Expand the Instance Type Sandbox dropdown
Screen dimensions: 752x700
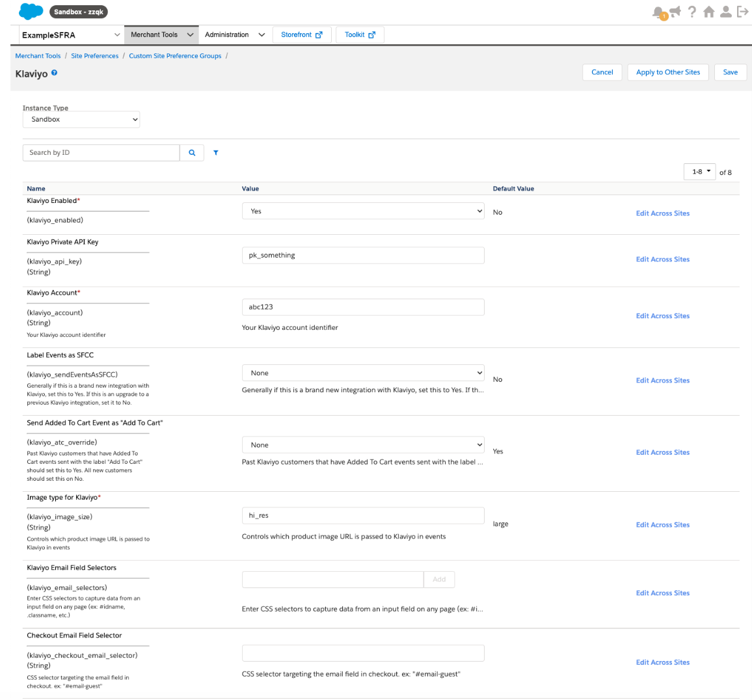coord(81,120)
